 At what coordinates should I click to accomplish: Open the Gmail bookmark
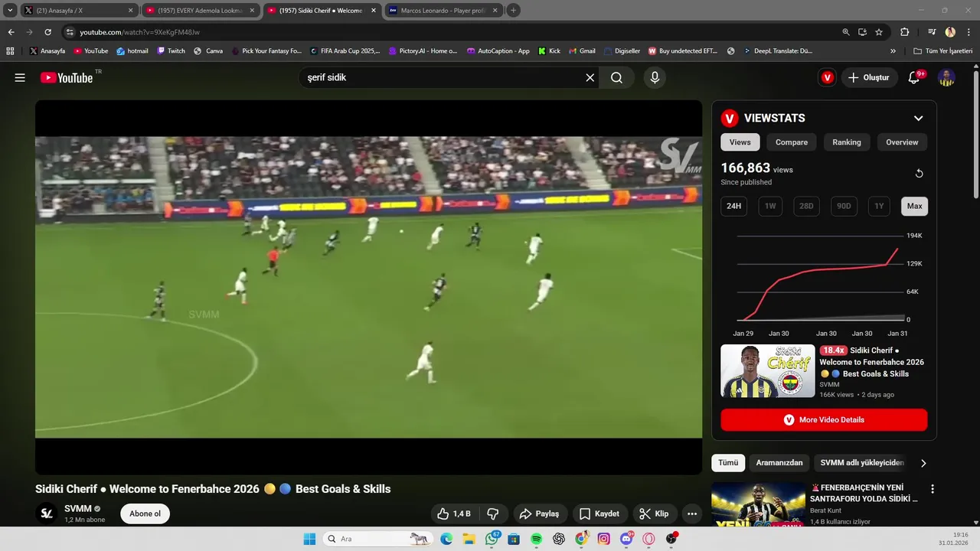point(582,51)
